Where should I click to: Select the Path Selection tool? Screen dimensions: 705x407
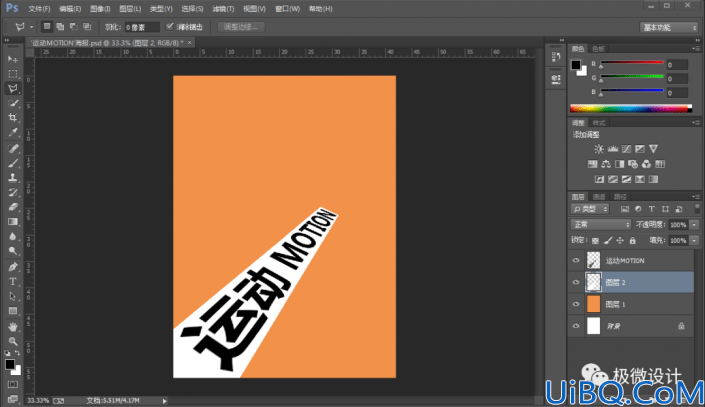pyautogui.click(x=13, y=296)
